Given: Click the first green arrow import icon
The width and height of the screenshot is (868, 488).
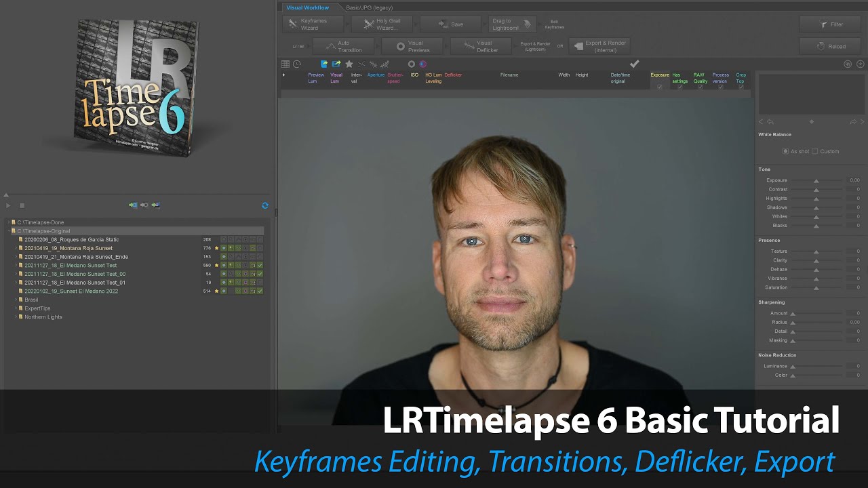Looking at the screenshot, I should point(133,205).
